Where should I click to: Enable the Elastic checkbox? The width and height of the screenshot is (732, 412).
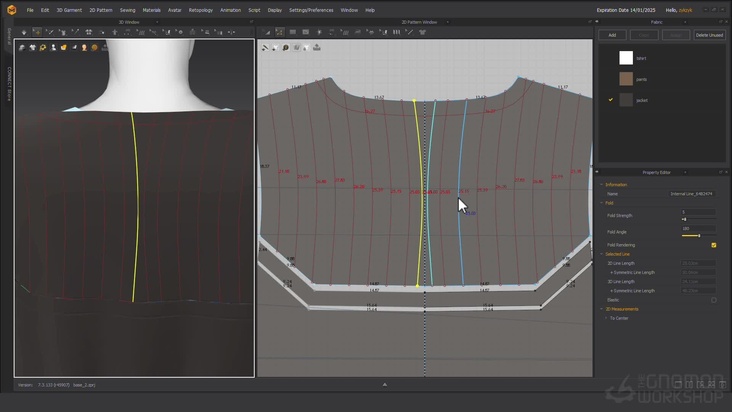[713, 300]
